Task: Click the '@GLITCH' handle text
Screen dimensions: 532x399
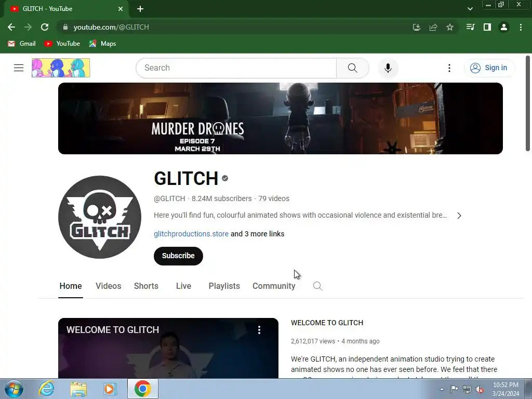Action: (x=169, y=198)
